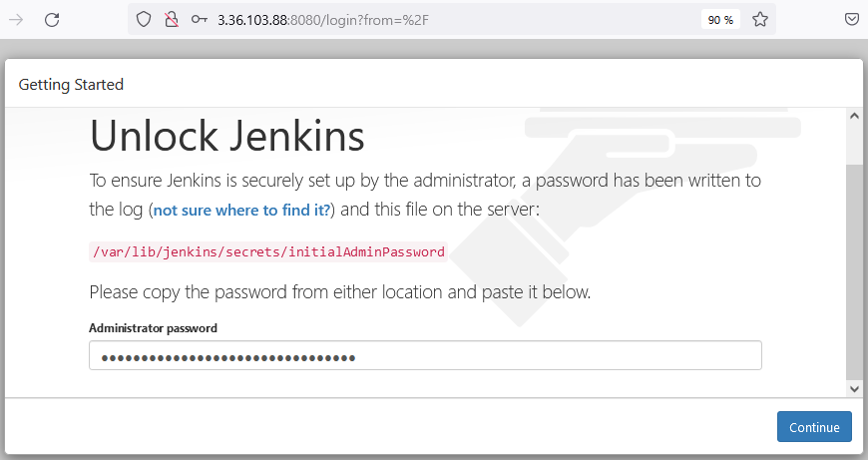Screen dimensions: 868x460
Task: Select the initialAdminPassword file path text
Action: (x=268, y=251)
